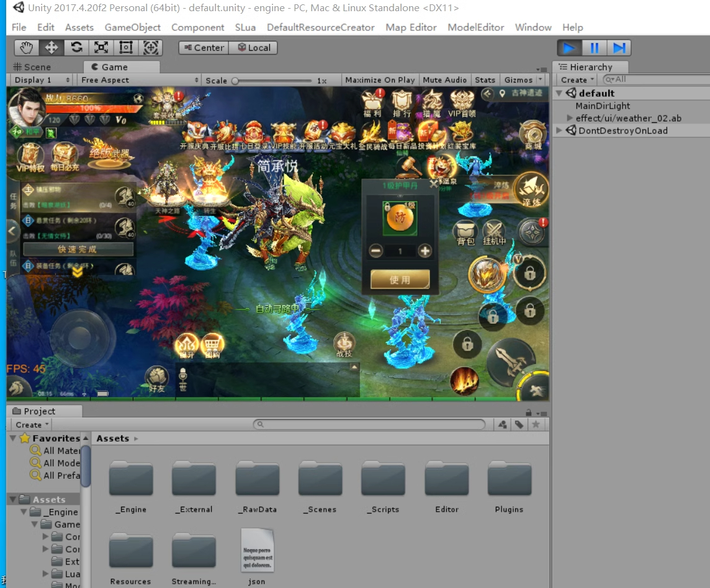
Task: Select the Rotate tool
Action: tap(76, 48)
